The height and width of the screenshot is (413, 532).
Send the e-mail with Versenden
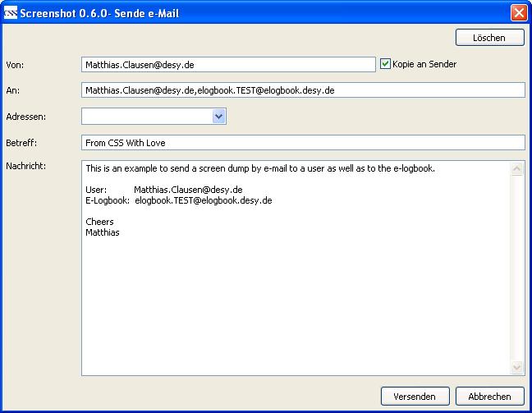point(415,396)
